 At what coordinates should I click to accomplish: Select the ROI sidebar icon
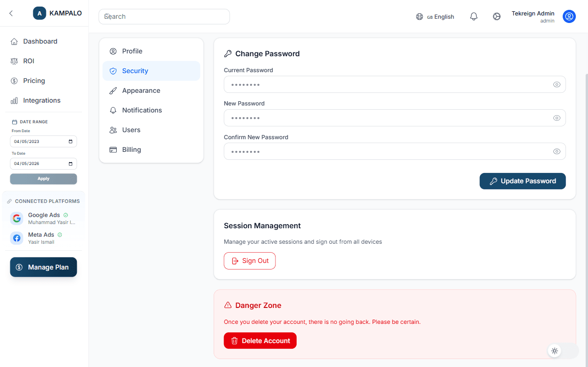coord(14,60)
